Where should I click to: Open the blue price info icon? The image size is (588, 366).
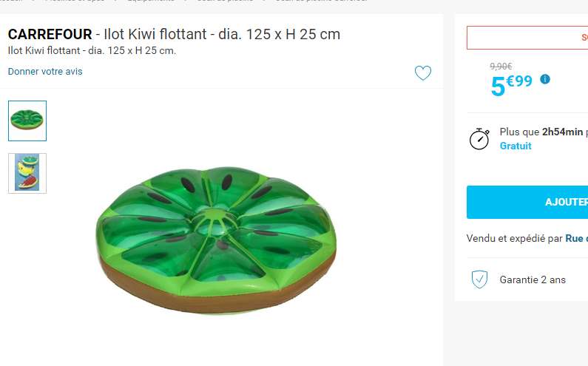point(545,79)
